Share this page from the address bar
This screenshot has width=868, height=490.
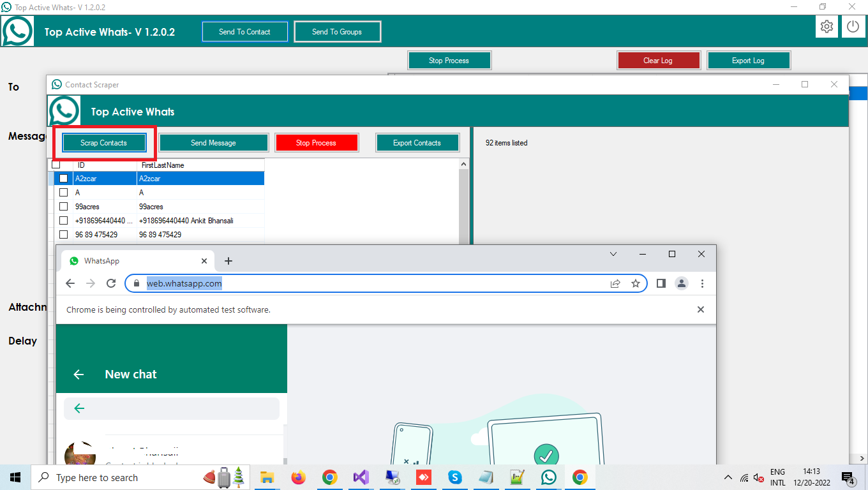coord(615,283)
